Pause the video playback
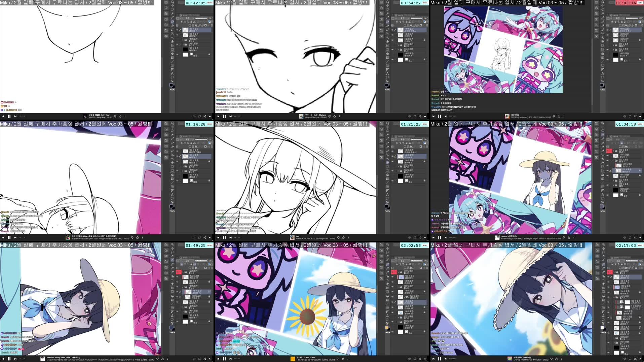 [x=224, y=117]
